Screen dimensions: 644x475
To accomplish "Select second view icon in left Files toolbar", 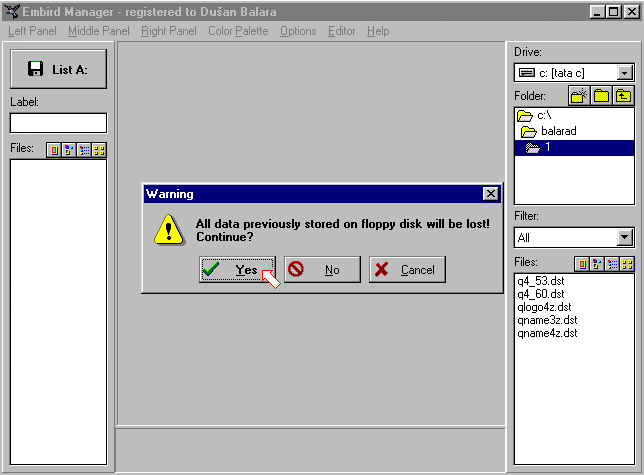I will point(69,150).
